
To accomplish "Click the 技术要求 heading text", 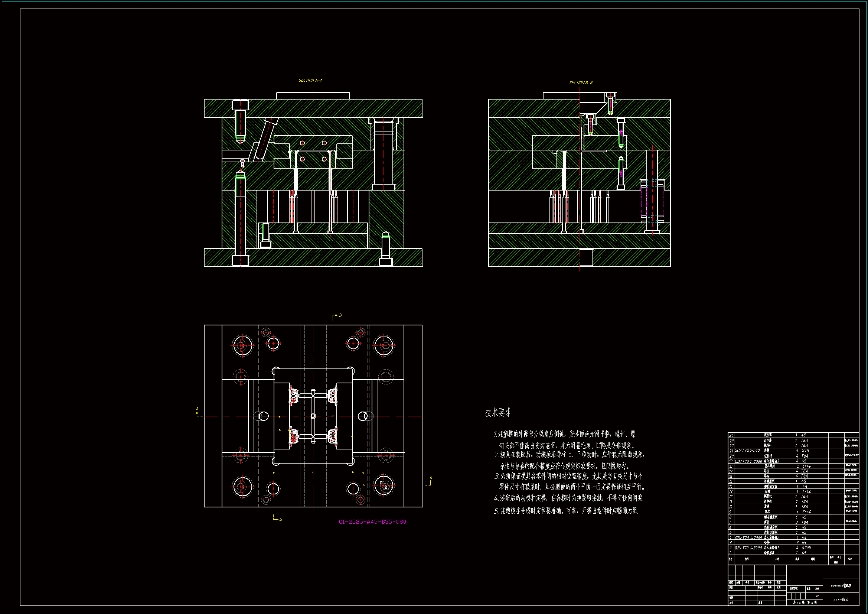I will [x=498, y=412].
